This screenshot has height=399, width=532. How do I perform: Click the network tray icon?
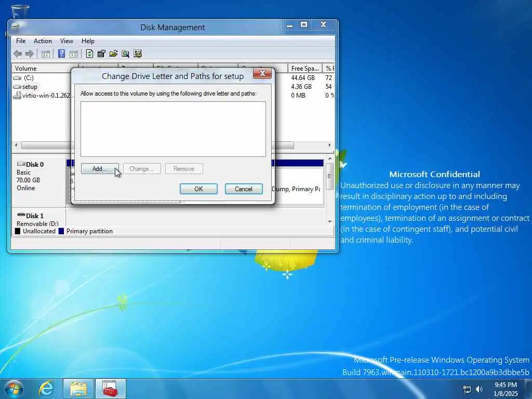point(467,389)
